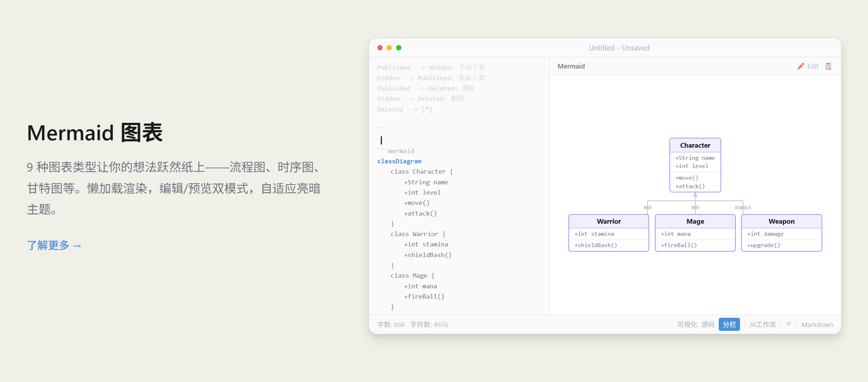Viewport: 868px width, 382px height.
Task: Click the 装备组合 relationship label in diagram
Action: click(x=743, y=208)
